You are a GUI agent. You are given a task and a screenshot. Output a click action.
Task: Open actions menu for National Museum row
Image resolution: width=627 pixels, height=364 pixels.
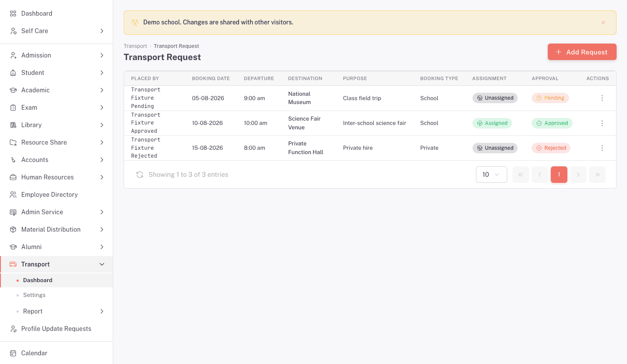(602, 98)
